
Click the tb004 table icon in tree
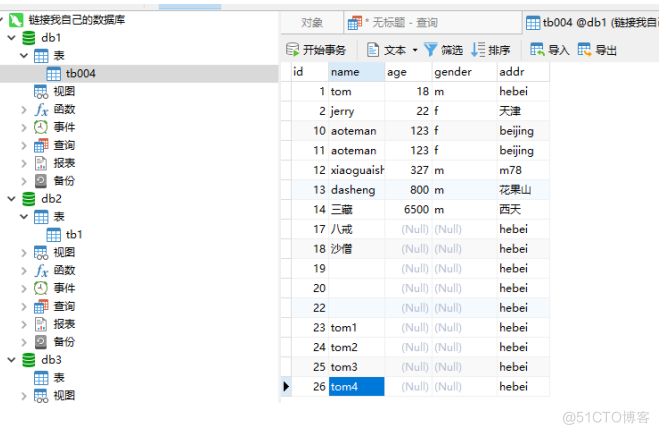(x=53, y=74)
